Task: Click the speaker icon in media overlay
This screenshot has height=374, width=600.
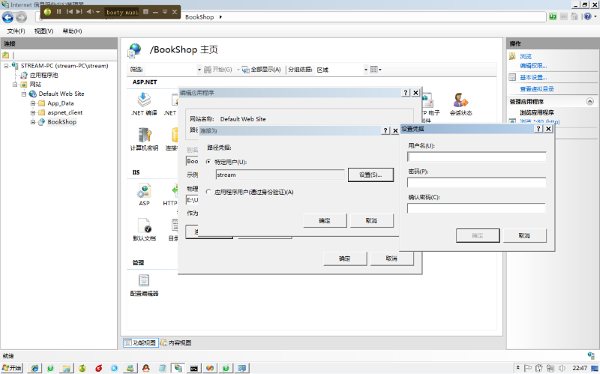Action: tap(90, 12)
